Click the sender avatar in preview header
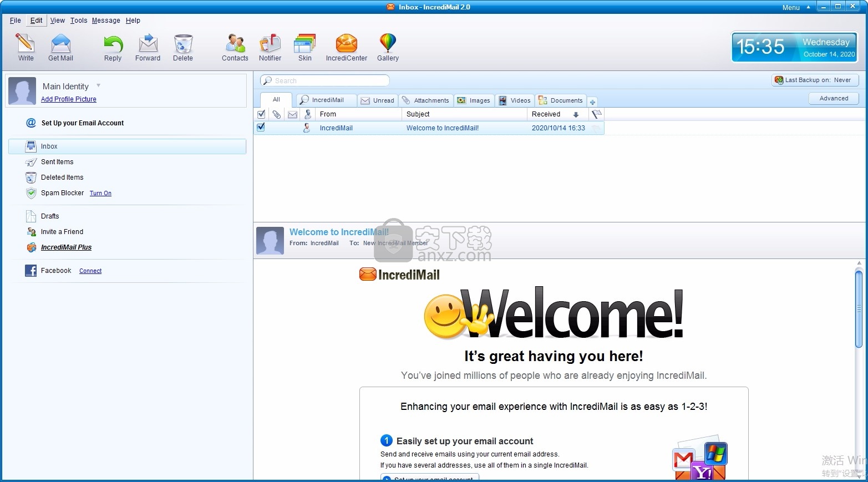This screenshot has width=868, height=482. pyautogui.click(x=270, y=241)
